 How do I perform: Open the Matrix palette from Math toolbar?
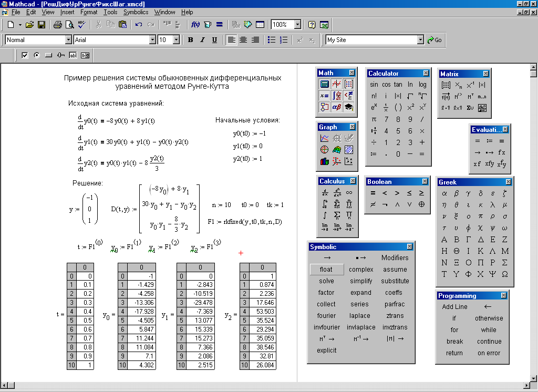click(x=349, y=84)
